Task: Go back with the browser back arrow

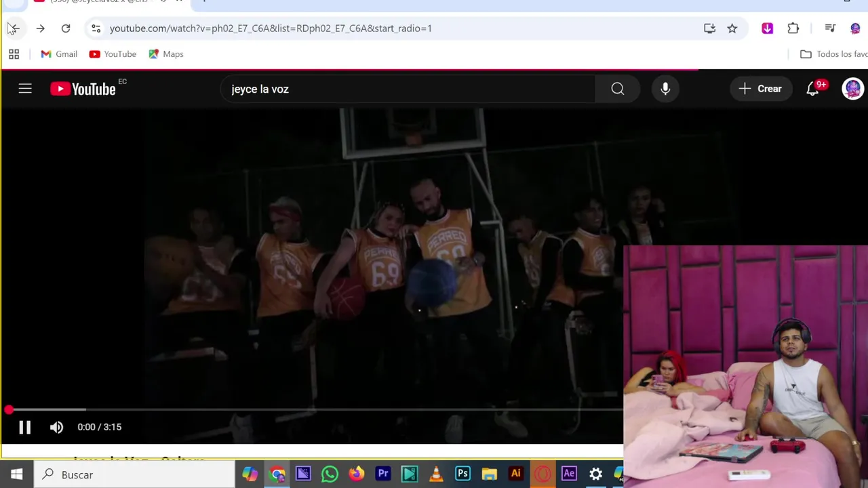Action: [x=14, y=28]
